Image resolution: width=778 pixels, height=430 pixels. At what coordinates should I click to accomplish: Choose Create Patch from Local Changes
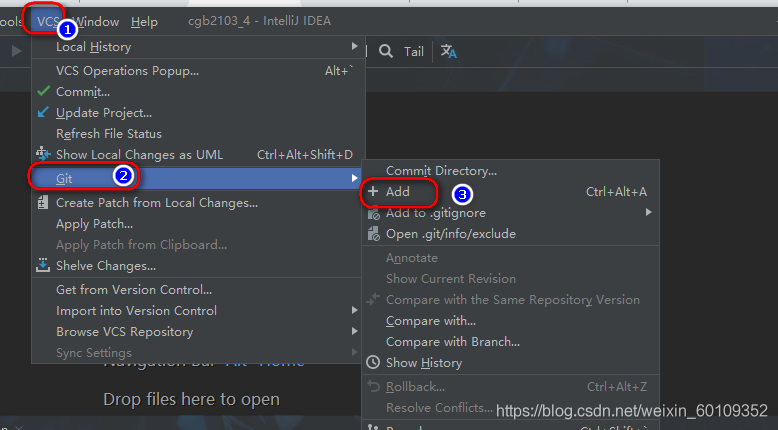coord(157,203)
